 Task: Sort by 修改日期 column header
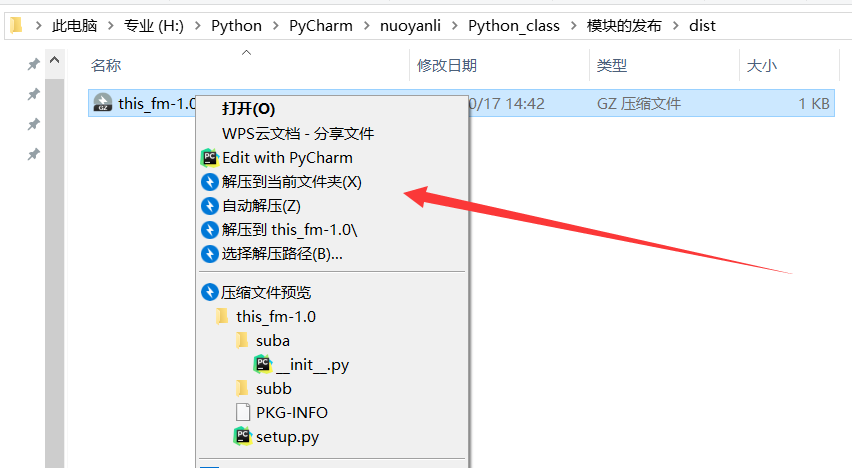point(447,66)
